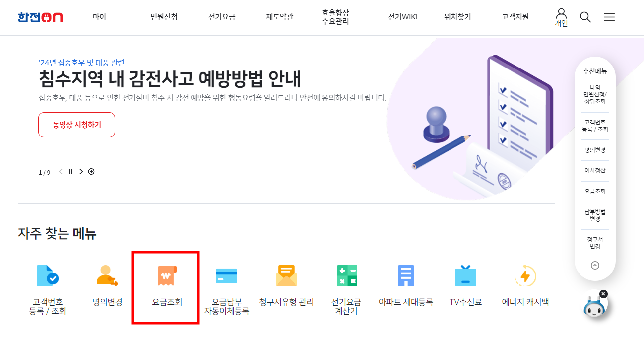Pause the banner slideshow
644x341 pixels.
point(70,171)
